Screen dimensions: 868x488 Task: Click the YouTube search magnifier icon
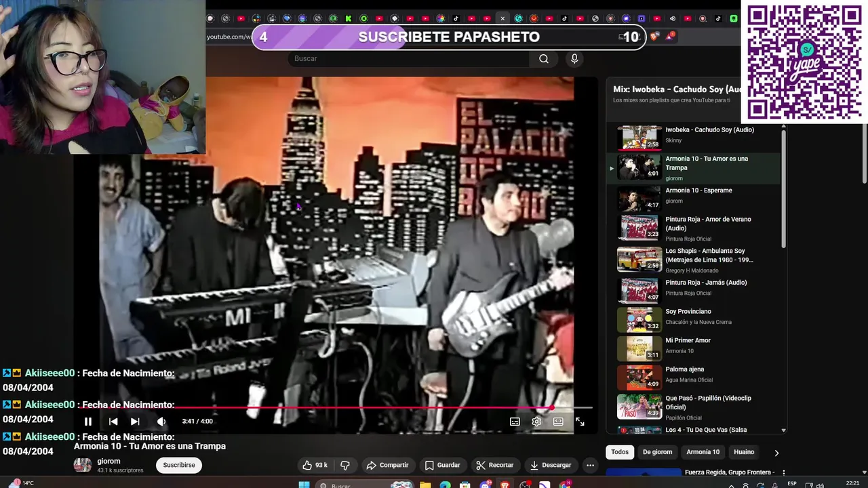(x=544, y=58)
